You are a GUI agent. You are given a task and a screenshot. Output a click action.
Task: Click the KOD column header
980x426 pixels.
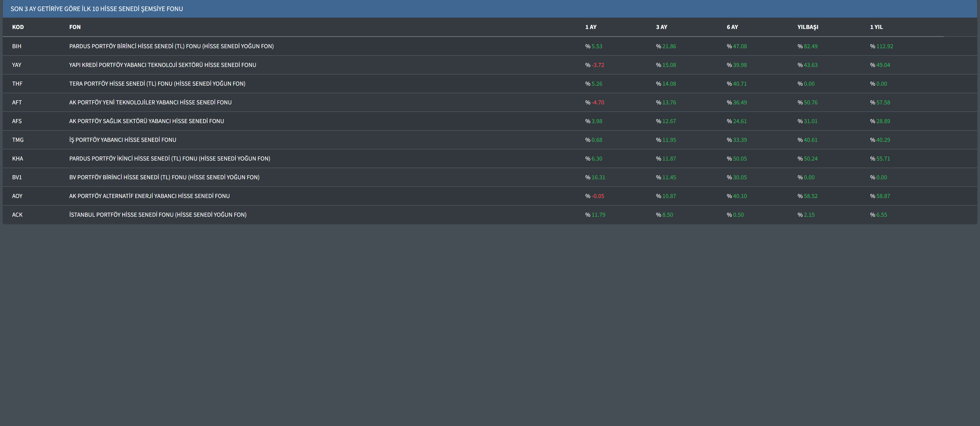(x=18, y=27)
